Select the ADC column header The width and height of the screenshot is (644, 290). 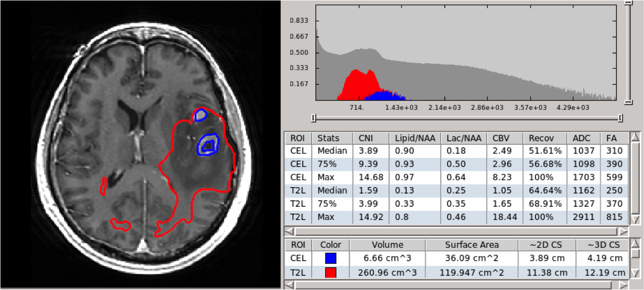583,138
